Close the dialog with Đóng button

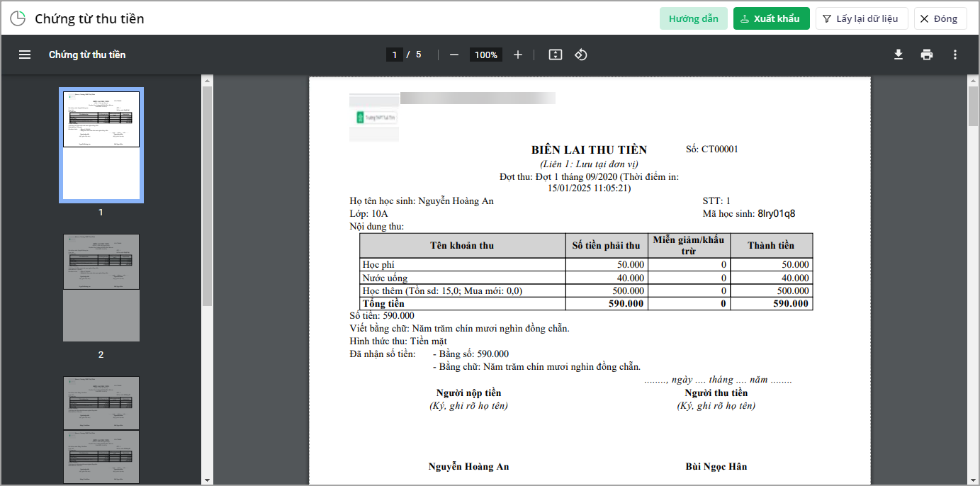(940, 18)
